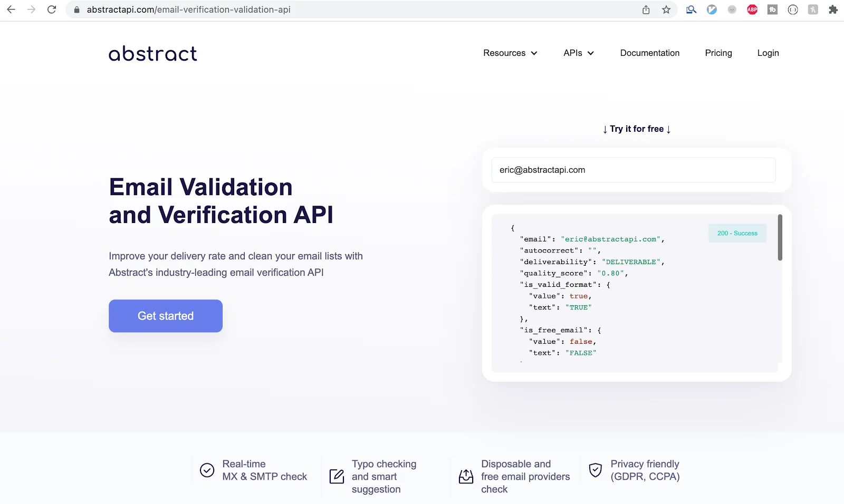Click the Privacy friendly shield icon
The image size is (844, 504).
coord(596,470)
